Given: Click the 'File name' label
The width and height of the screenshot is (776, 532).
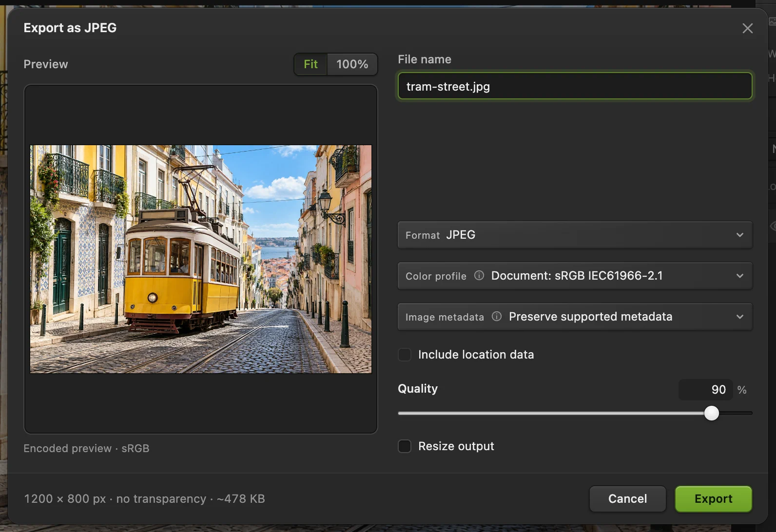Looking at the screenshot, I should pyautogui.click(x=425, y=59).
